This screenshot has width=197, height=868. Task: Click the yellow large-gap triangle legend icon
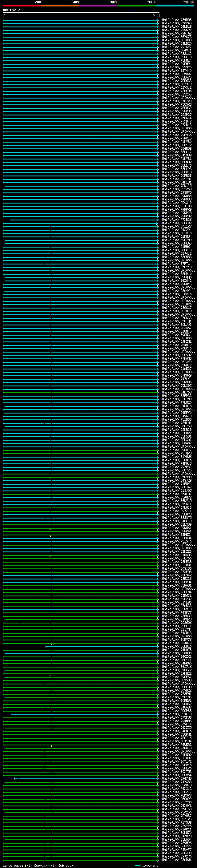(x=25, y=866)
